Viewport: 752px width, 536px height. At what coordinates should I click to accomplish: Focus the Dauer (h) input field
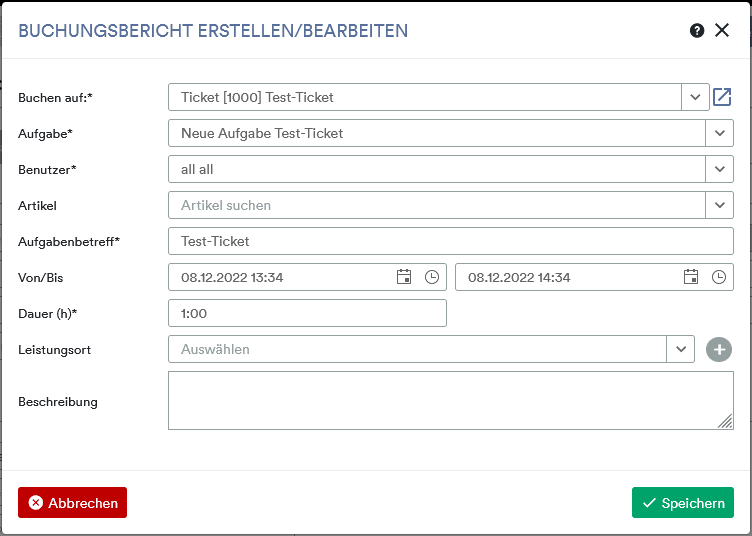[x=307, y=313]
